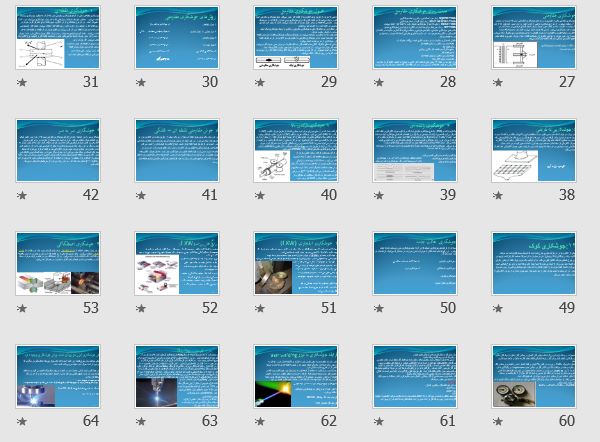Click the transition star below slide 29
Viewport: 600px width, 442px height.
pos(260,82)
